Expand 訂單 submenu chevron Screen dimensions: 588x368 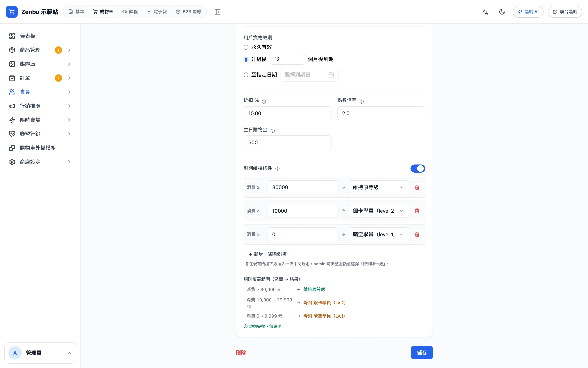69,78
